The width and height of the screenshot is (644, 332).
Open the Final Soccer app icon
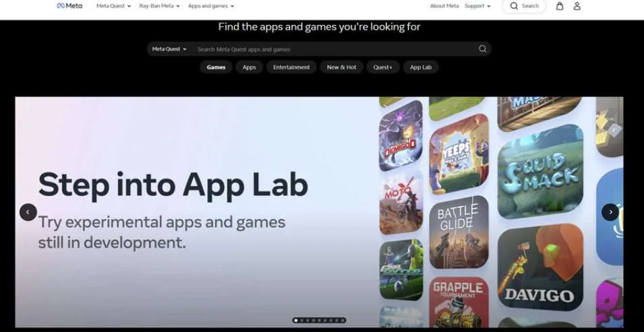coord(401,269)
